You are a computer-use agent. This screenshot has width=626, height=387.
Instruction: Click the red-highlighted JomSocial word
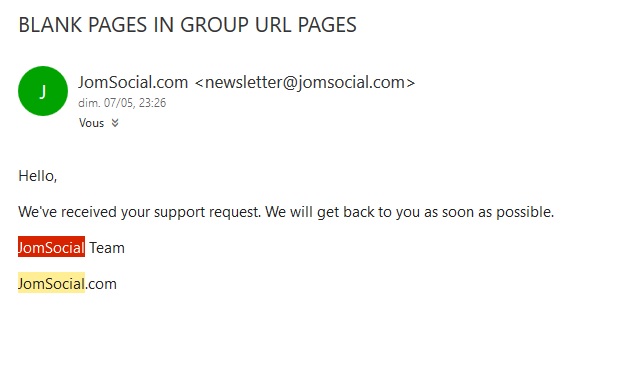pyautogui.click(x=52, y=247)
